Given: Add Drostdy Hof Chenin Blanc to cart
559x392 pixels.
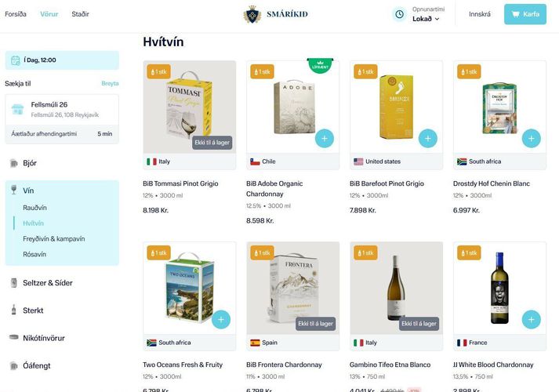Looking at the screenshot, I should click(x=531, y=139).
